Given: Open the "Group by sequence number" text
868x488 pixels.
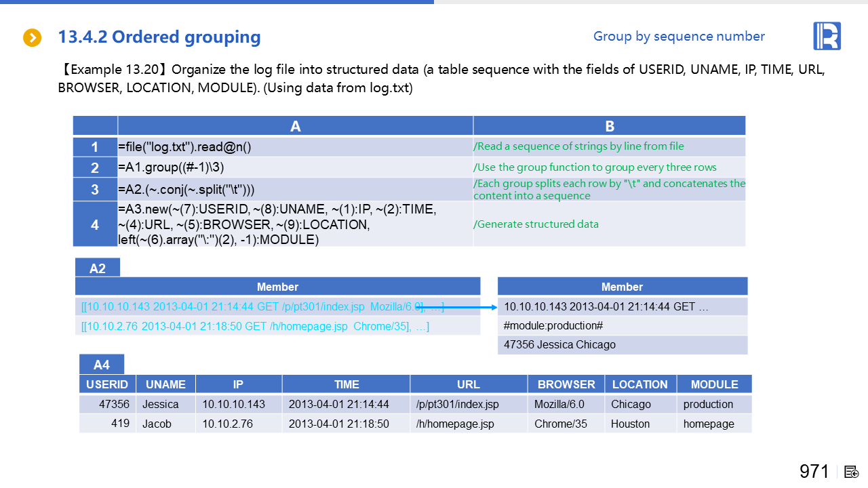Looking at the screenshot, I should pos(678,37).
